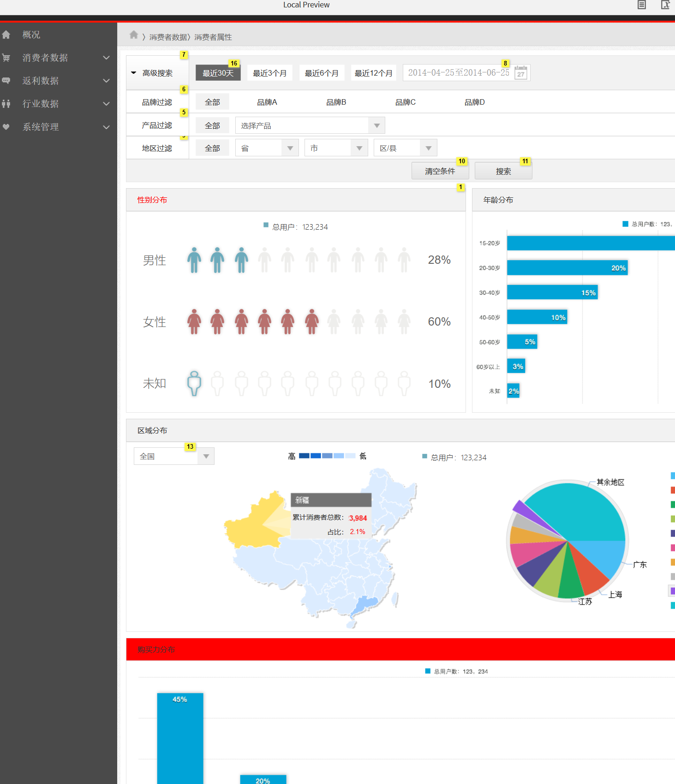675x784 pixels.
Task: Open the 区/县 district dropdown
Action: (406, 148)
